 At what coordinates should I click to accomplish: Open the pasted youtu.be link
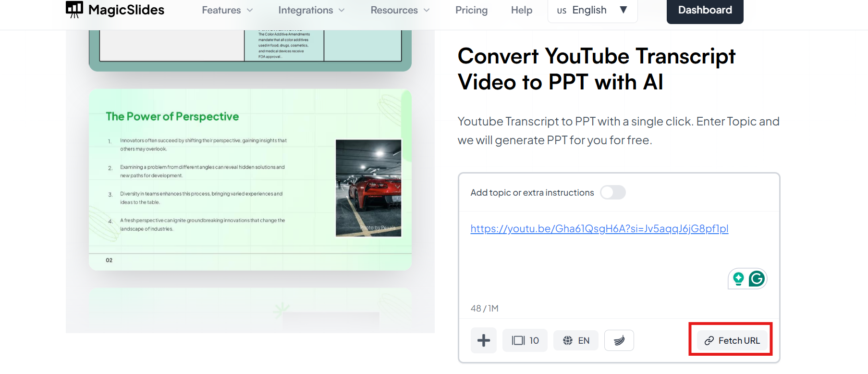pyautogui.click(x=599, y=229)
